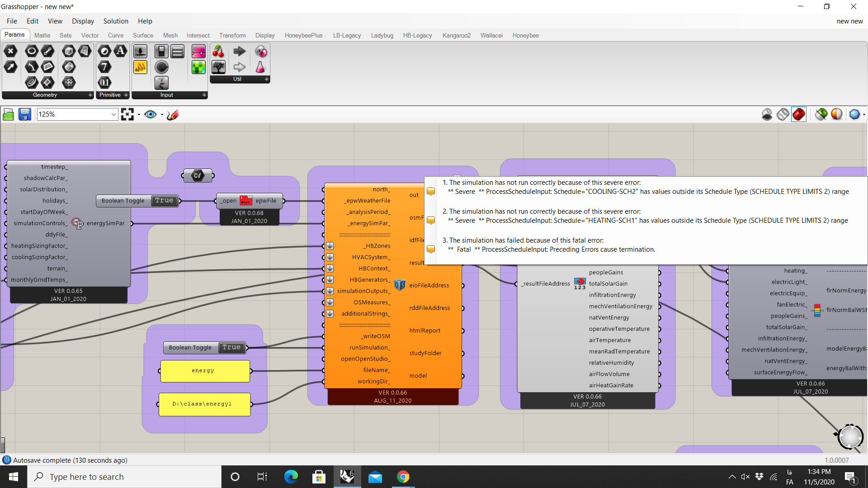The height and width of the screenshot is (488, 868).
Task: Pick the Value List input icon
Action: pos(177,51)
